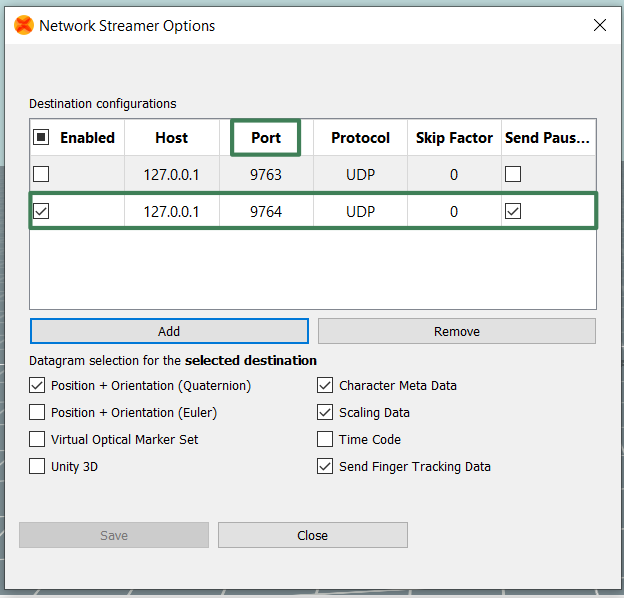Click the port 9764 cell

[x=266, y=211]
